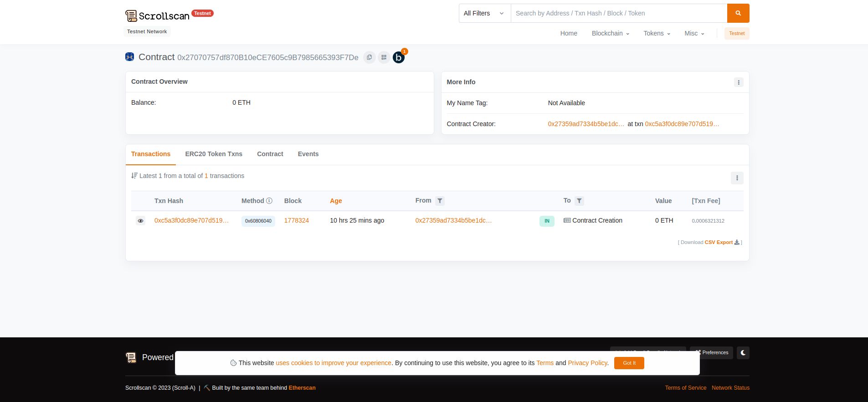Click the orange search button
868x402 pixels.
click(738, 13)
